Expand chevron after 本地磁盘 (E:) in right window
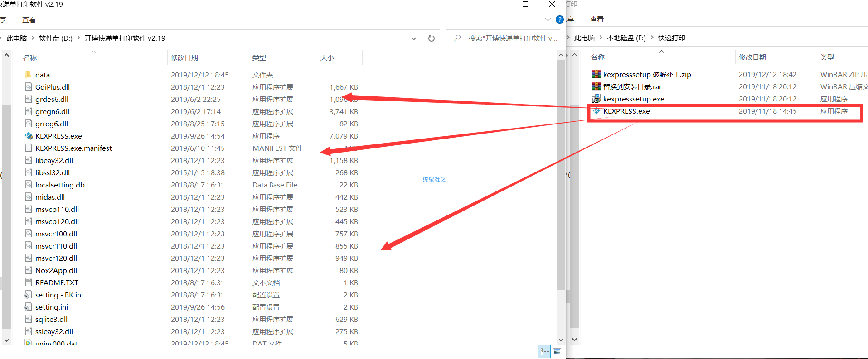This screenshot has height=359, width=868. 652,38
